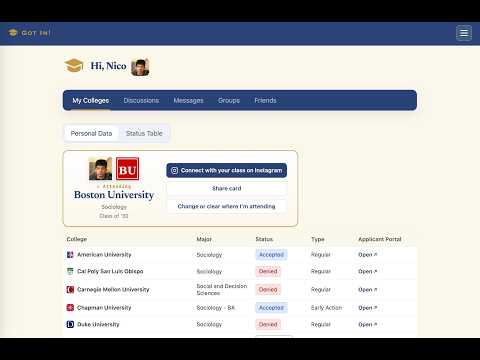Click the Social and Decision Sciences major
The image size is (480, 360).
pos(222,289)
